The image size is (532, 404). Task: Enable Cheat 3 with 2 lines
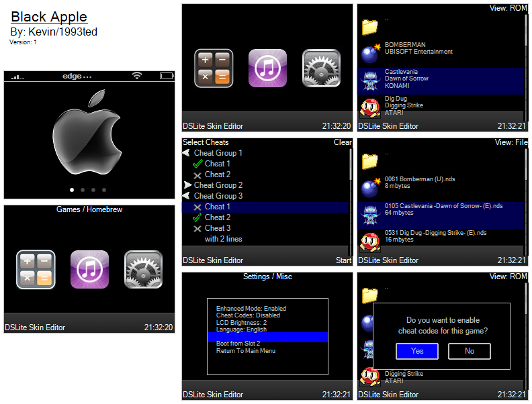pyautogui.click(x=197, y=229)
